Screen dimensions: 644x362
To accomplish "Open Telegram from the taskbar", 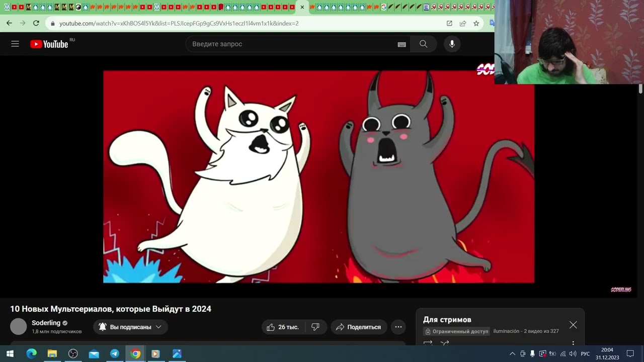I will pos(114,353).
